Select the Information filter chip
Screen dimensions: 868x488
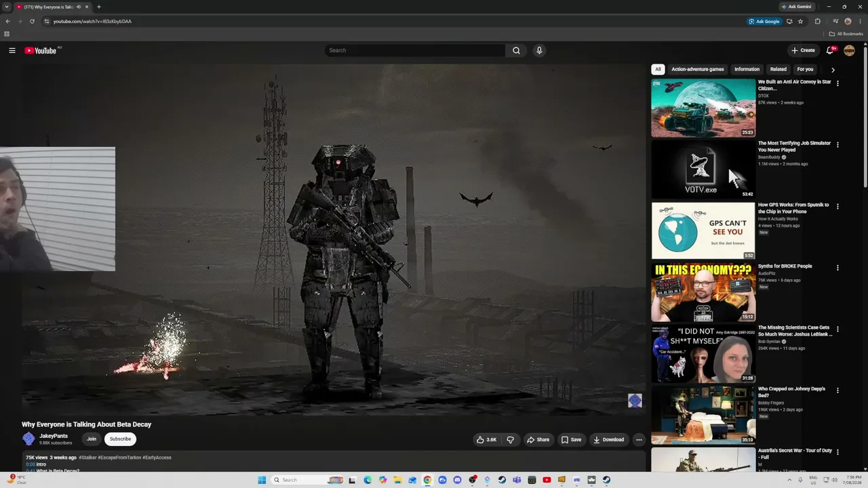[x=747, y=69]
